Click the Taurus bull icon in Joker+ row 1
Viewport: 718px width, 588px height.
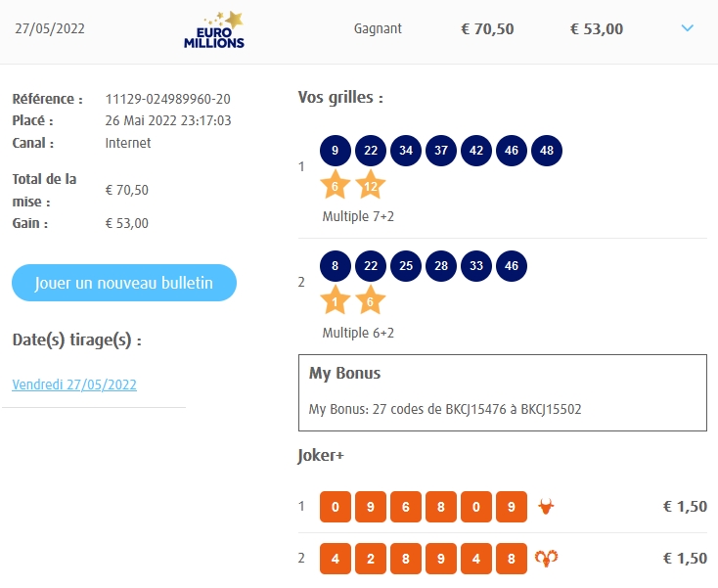(546, 507)
